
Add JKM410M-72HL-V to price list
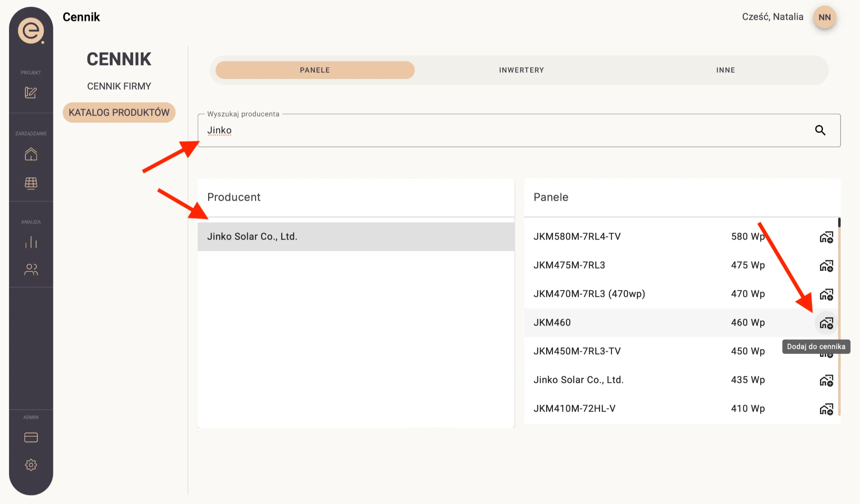click(x=826, y=409)
